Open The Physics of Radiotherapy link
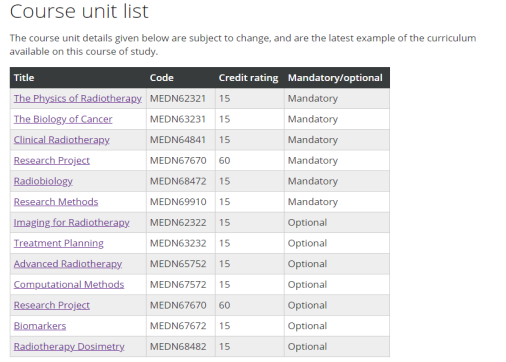506x362 pixels. (78, 99)
